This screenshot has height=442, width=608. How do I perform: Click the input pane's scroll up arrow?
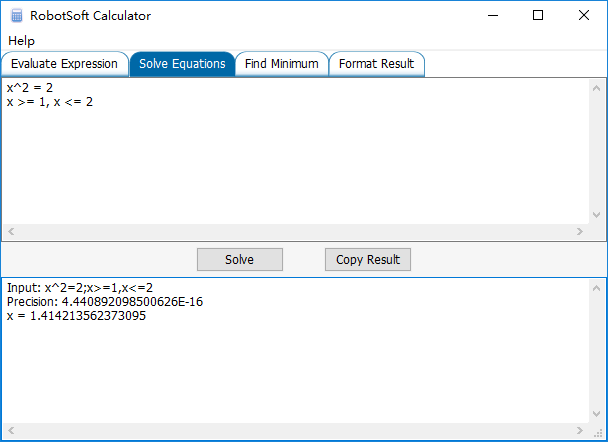click(596, 88)
